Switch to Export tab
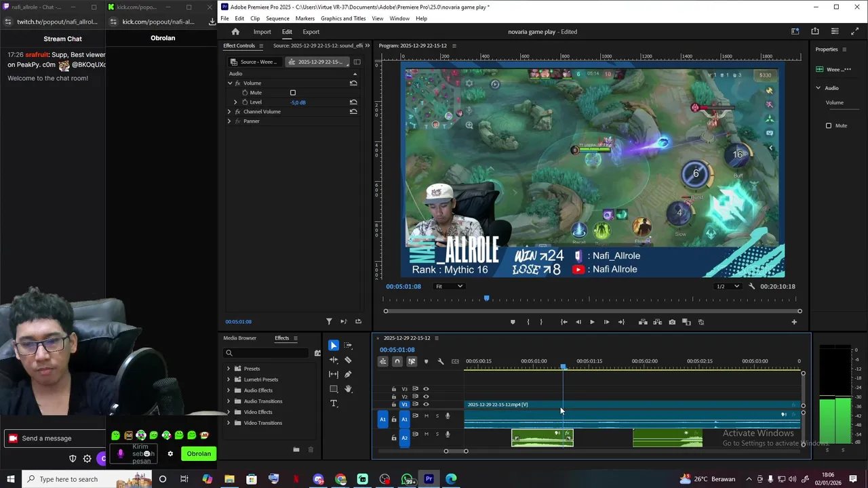The image size is (868, 488). pos(311,32)
